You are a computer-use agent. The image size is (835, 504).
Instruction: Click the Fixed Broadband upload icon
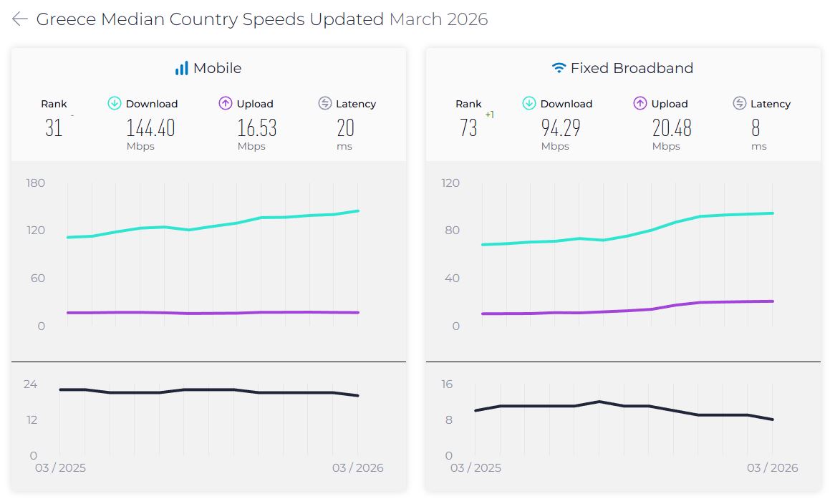pos(640,104)
